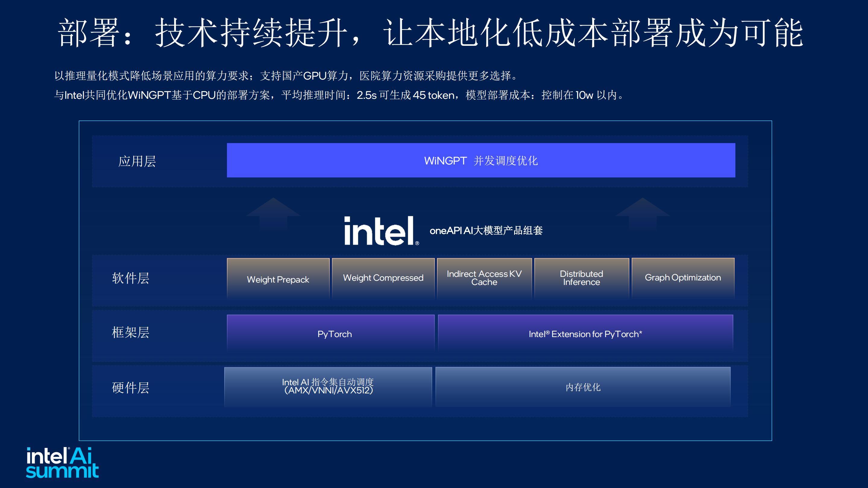Image resolution: width=868 pixels, height=488 pixels.
Task: Click the Weight Compressed box
Action: pyautogui.click(x=383, y=279)
